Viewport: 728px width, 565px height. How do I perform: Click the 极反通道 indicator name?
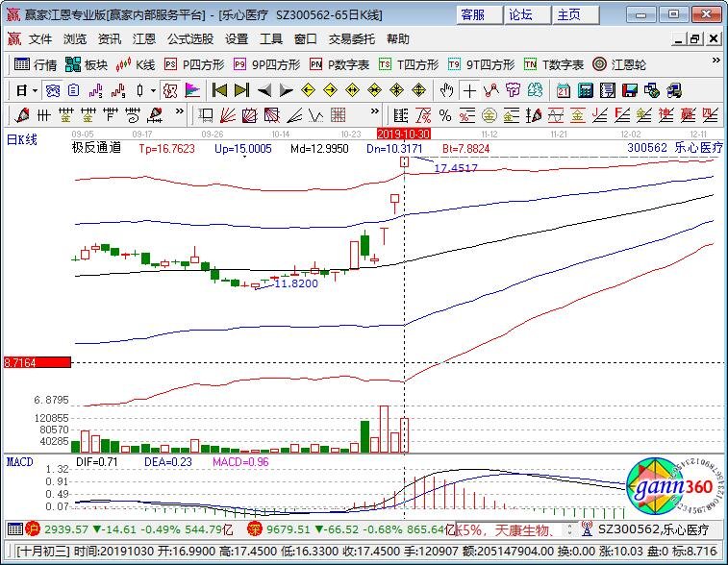pos(96,148)
